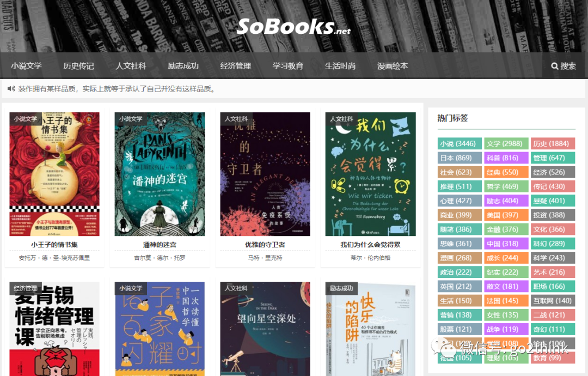Click 励志成功 label on 快乐的陷阱 cover
Screen dimensions: 588x376
[x=341, y=288]
